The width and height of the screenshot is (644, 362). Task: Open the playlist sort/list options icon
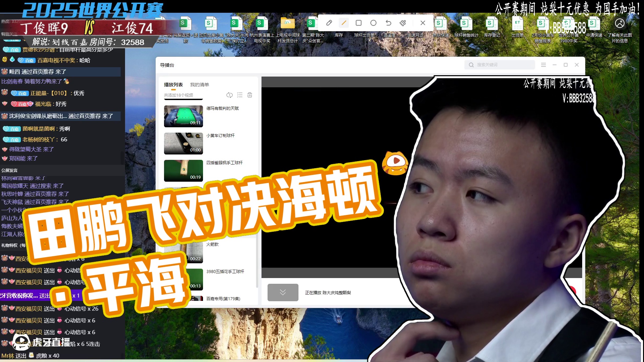pos(240,95)
